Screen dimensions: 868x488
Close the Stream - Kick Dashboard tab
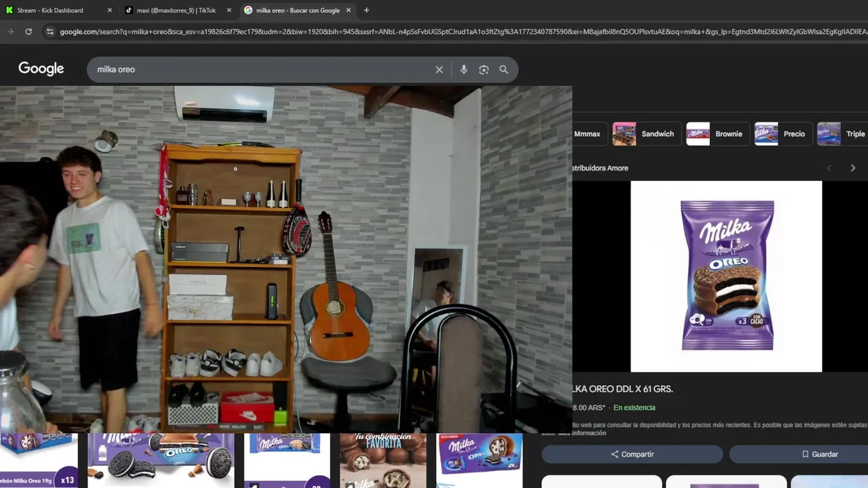click(x=110, y=10)
